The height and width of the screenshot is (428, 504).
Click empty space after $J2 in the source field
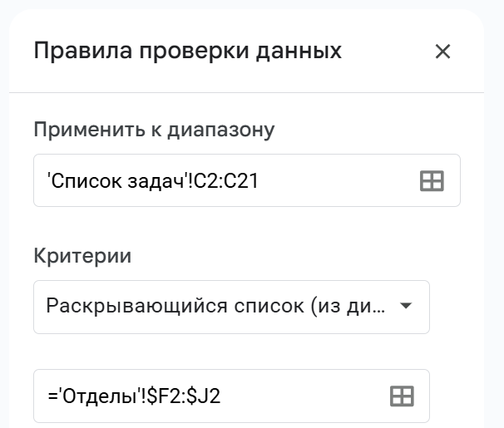click(x=302, y=396)
